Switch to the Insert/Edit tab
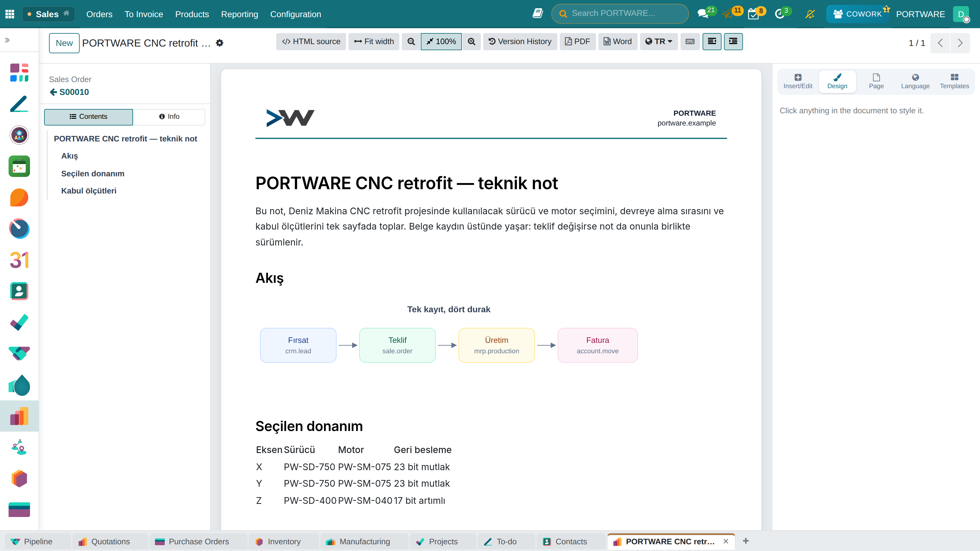This screenshot has height=551, width=980. click(798, 81)
